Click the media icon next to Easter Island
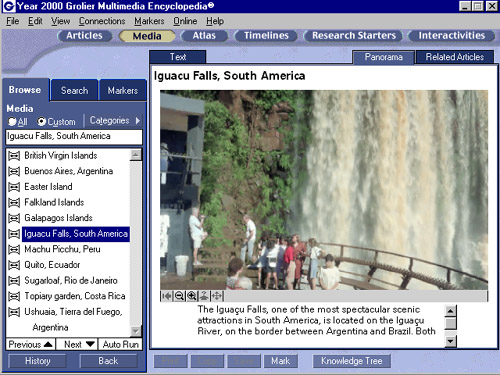 pyautogui.click(x=14, y=187)
